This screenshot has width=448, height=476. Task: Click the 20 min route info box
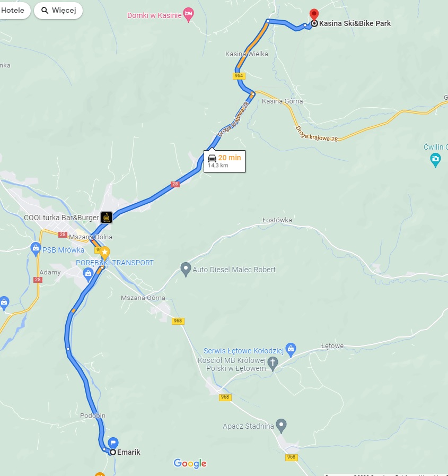[224, 161]
